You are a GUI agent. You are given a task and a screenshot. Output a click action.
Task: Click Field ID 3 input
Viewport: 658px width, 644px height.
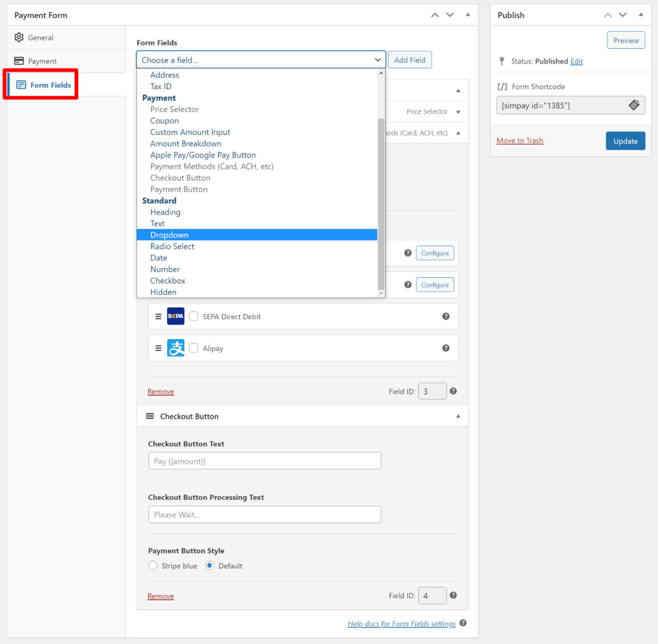432,391
